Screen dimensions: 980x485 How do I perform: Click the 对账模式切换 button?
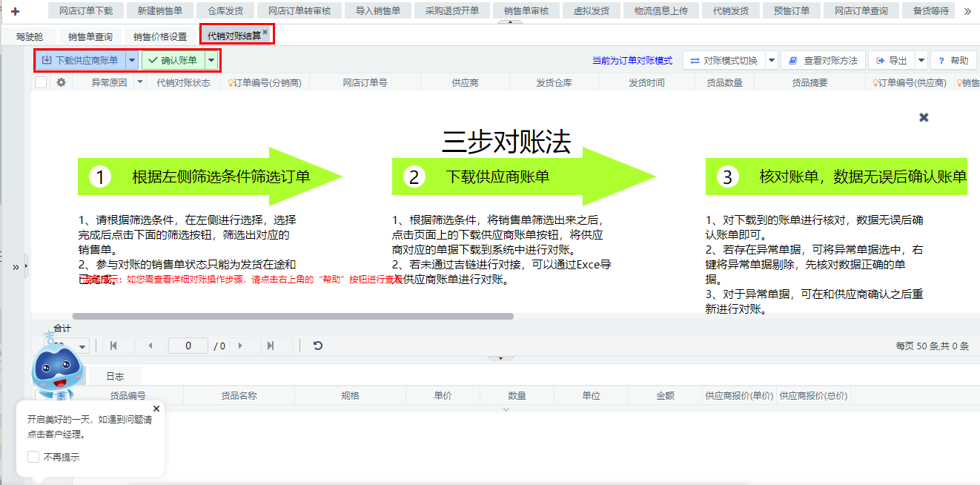coord(724,60)
